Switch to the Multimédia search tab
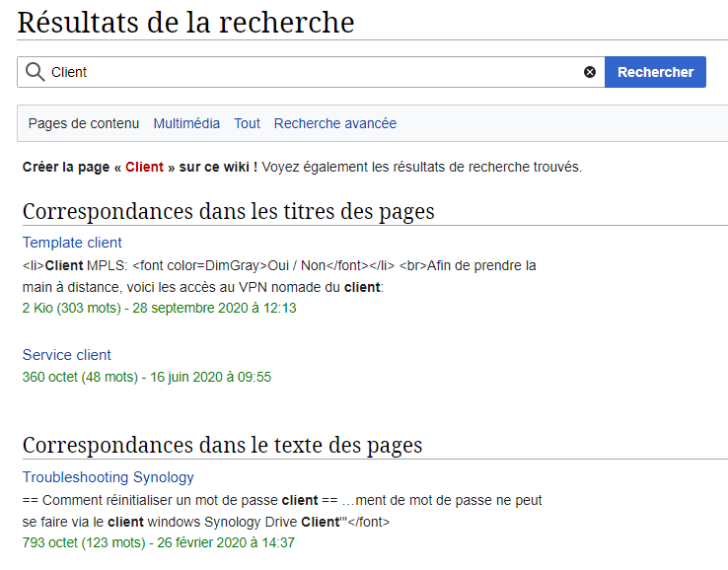This screenshot has width=728, height=570. pyautogui.click(x=186, y=123)
